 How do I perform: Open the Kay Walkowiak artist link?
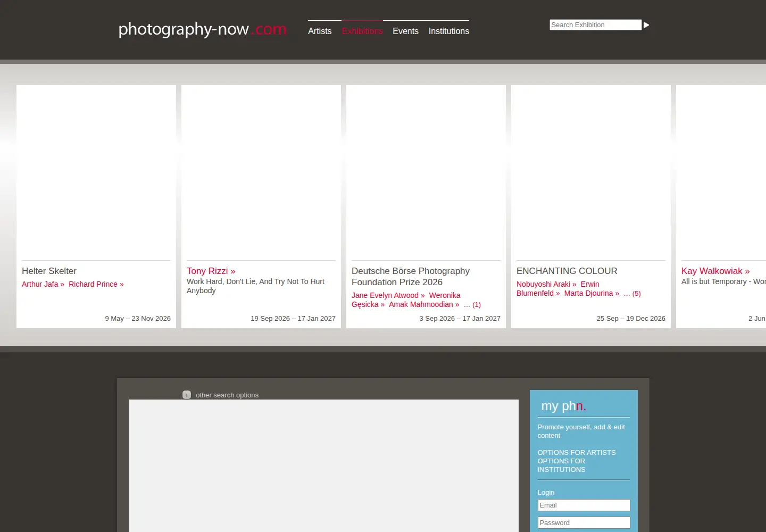click(715, 271)
